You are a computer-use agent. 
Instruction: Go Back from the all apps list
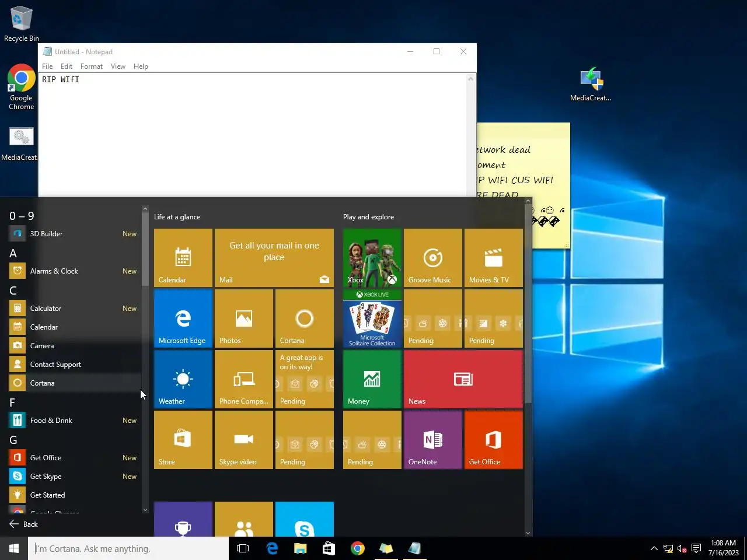23,524
